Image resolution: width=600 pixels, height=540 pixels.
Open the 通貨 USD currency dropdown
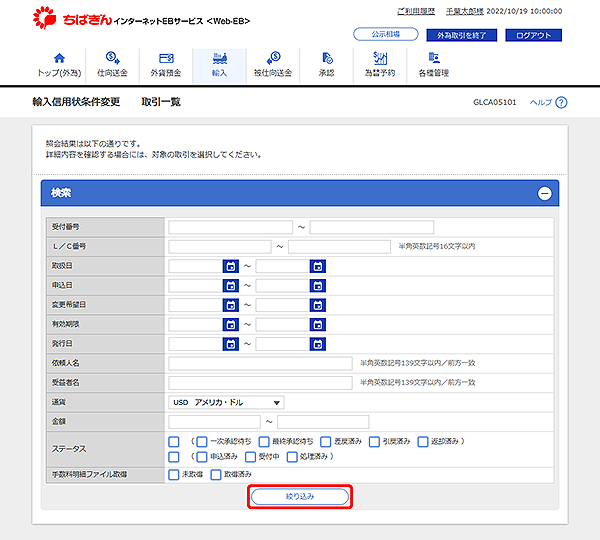[x=226, y=402]
